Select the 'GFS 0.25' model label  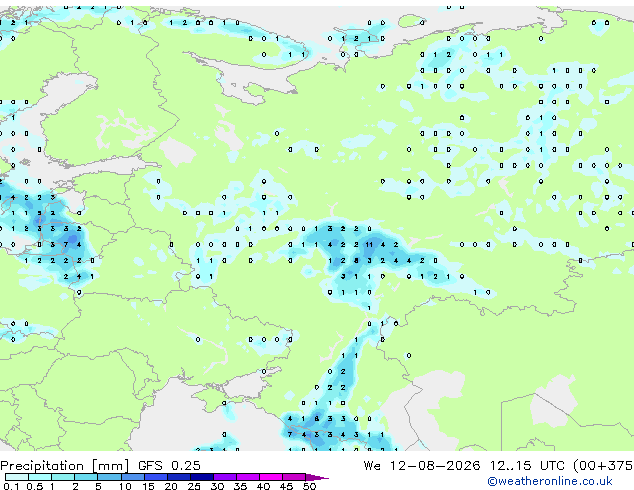tap(169, 466)
